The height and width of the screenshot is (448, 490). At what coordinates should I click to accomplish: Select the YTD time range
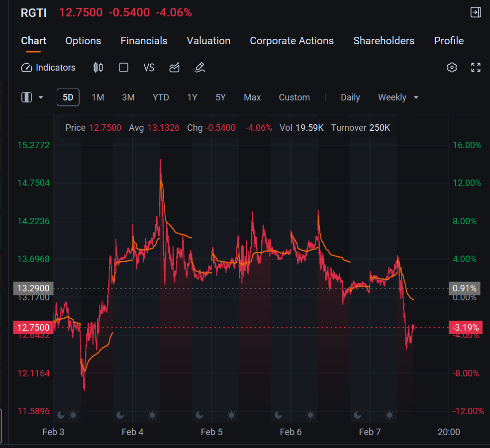pos(161,97)
